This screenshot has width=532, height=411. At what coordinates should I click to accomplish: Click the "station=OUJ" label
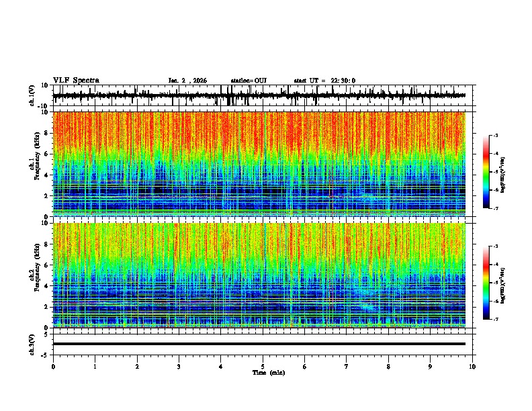click(249, 81)
